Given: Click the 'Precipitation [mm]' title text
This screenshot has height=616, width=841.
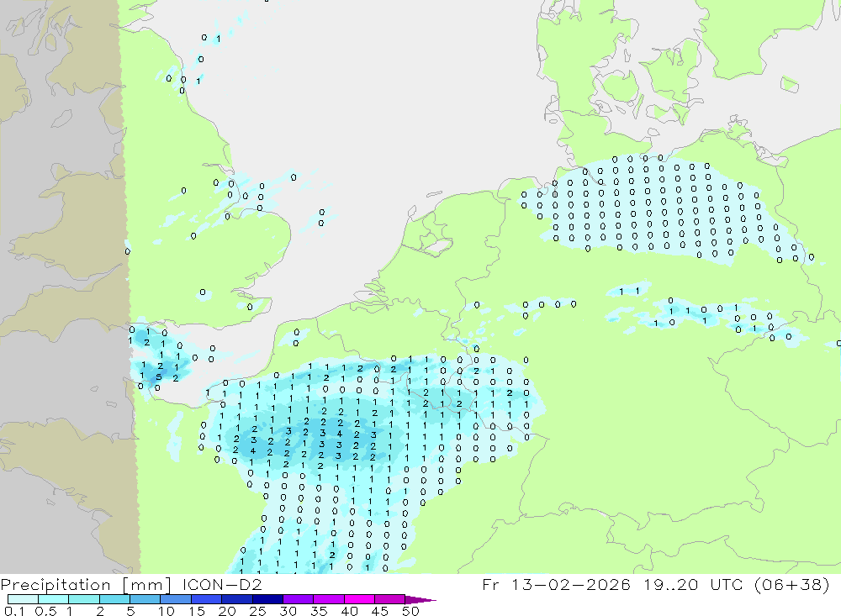Looking at the screenshot, I should (86, 585).
